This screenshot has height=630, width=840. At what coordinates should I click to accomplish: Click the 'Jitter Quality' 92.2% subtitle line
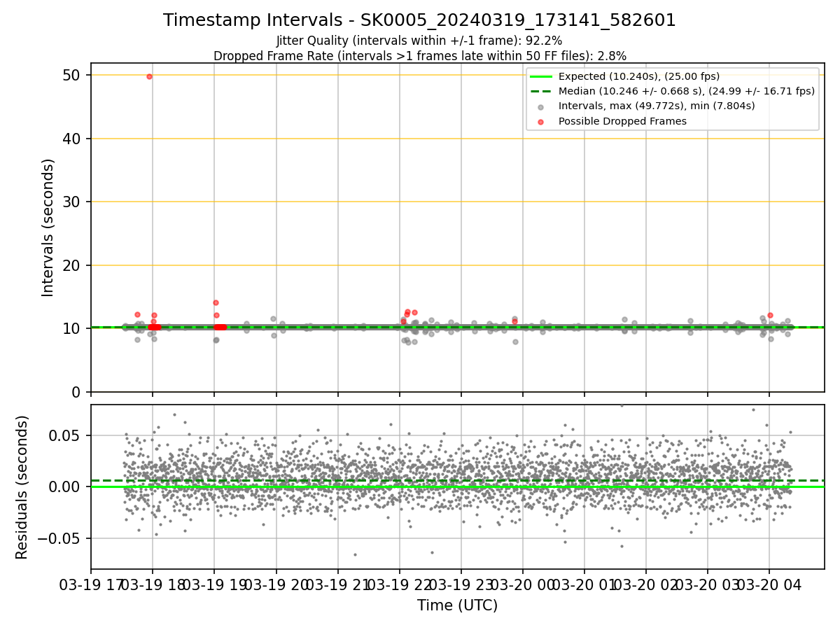[419, 41]
